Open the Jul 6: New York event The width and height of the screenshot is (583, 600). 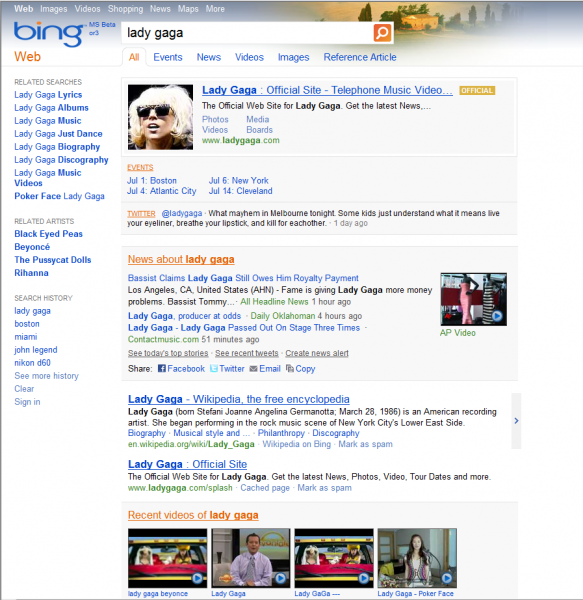point(239,181)
